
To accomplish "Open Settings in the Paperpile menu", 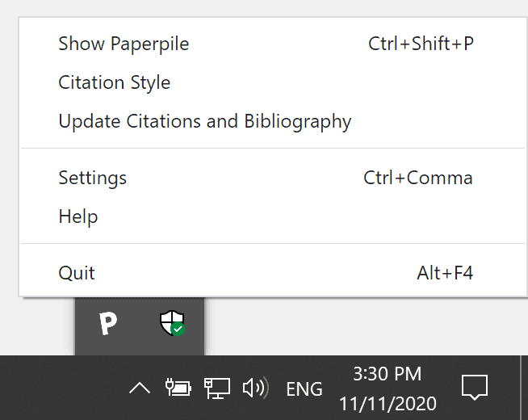I will point(92,178).
